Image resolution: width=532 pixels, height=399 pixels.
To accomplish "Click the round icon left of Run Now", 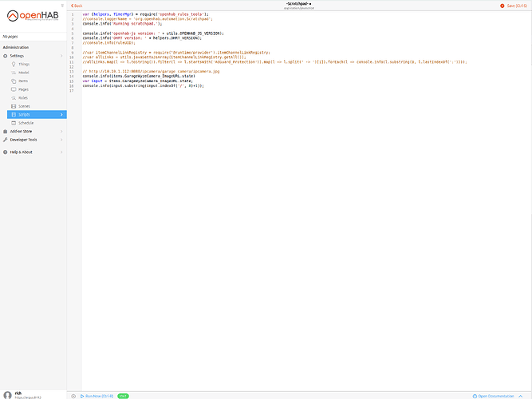I will [74, 396].
